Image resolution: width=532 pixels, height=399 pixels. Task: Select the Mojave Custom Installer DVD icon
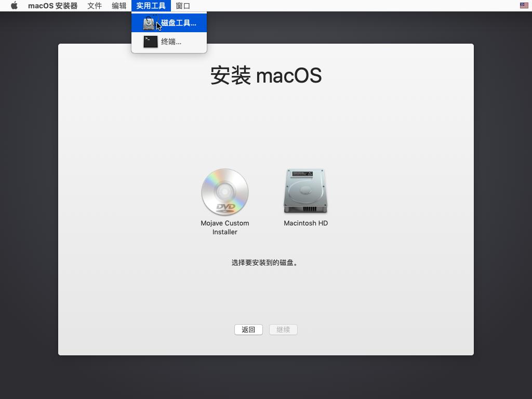224,192
